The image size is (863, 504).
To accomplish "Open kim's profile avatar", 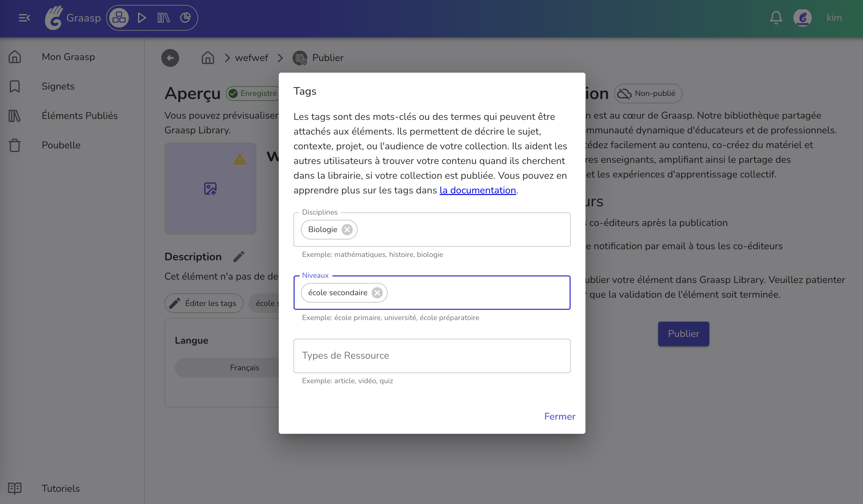I will pos(803,17).
